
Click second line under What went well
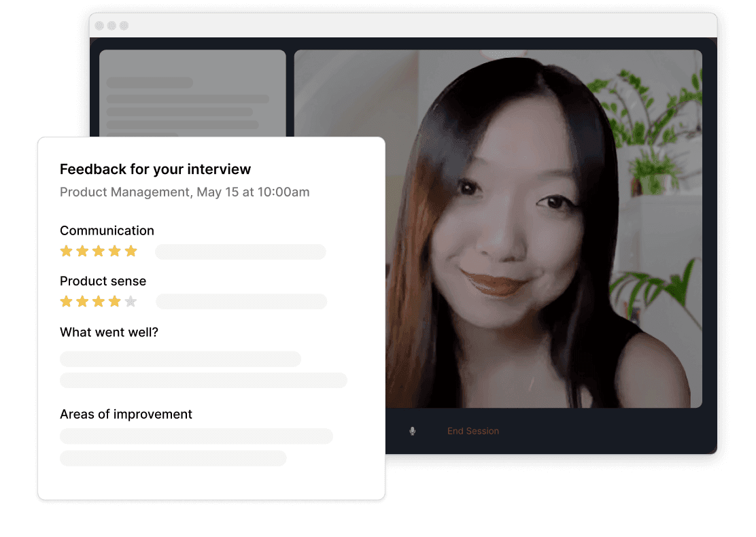(x=203, y=381)
